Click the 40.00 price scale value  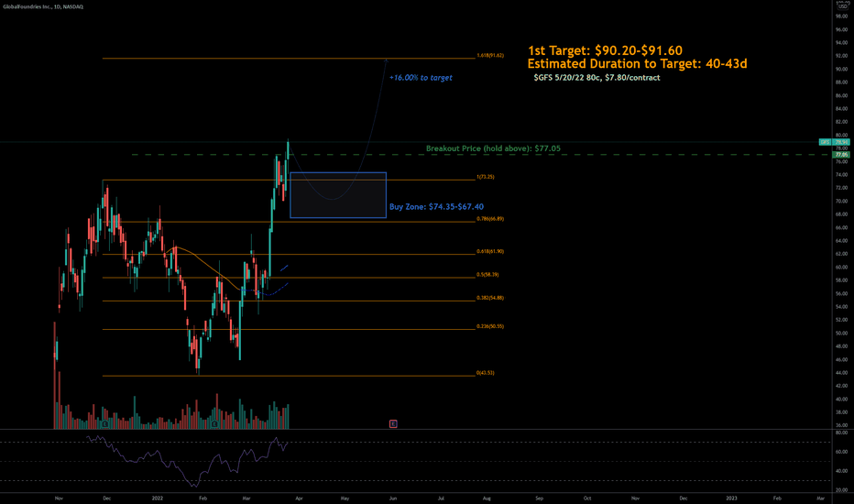[841, 400]
